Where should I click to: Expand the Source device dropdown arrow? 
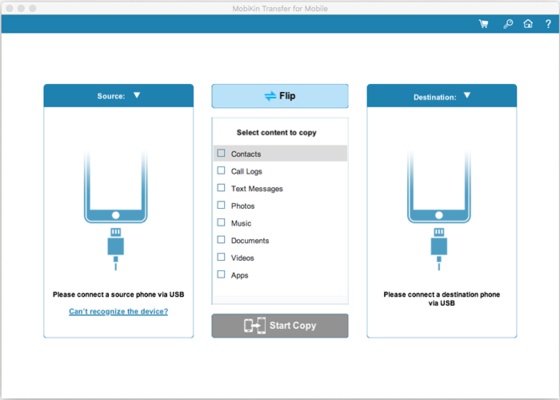point(137,95)
